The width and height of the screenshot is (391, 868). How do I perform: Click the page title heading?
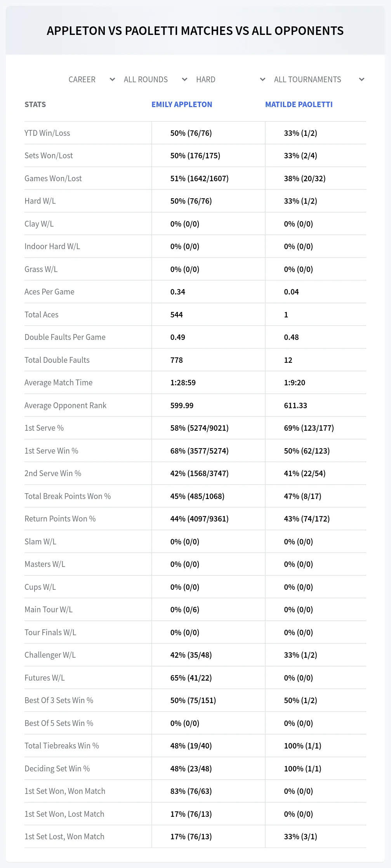[x=195, y=31]
